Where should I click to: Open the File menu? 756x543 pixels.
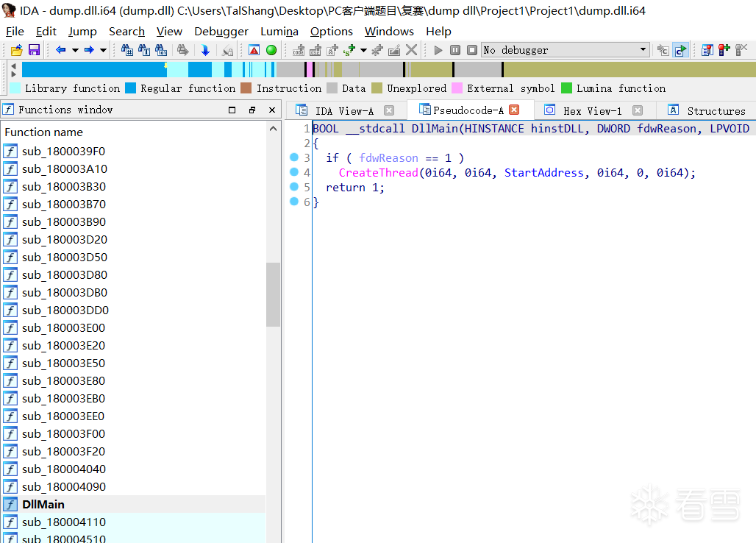coord(15,32)
